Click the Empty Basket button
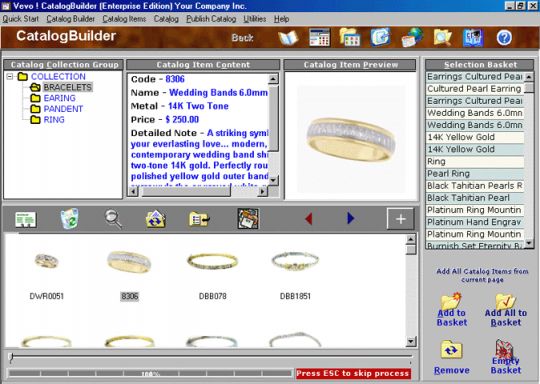540x384 pixels. click(506, 357)
